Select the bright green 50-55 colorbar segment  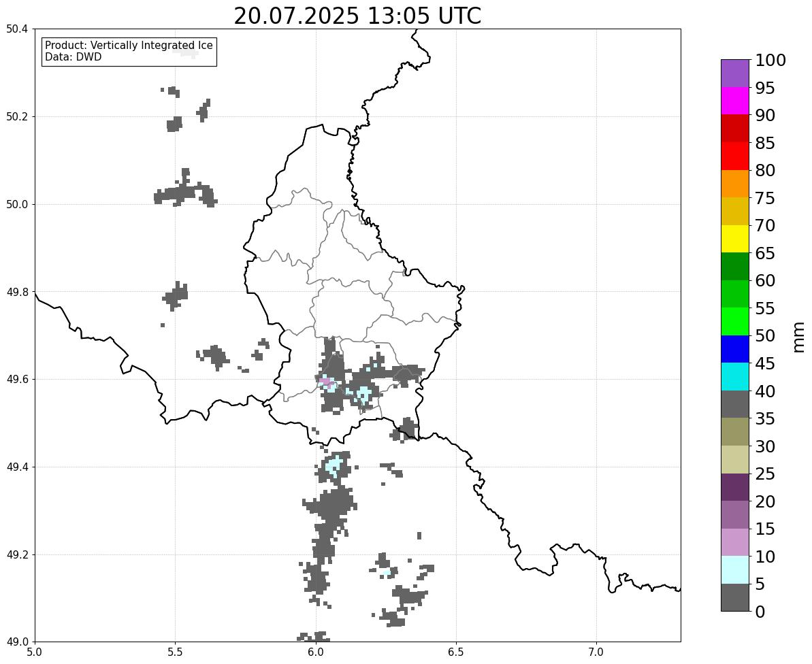coord(735,322)
